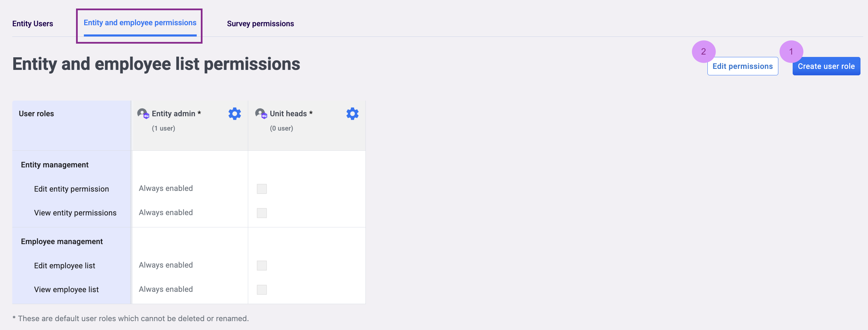Open Entity admin role settings gear
Image resolution: width=868 pixels, height=330 pixels.
click(x=235, y=114)
